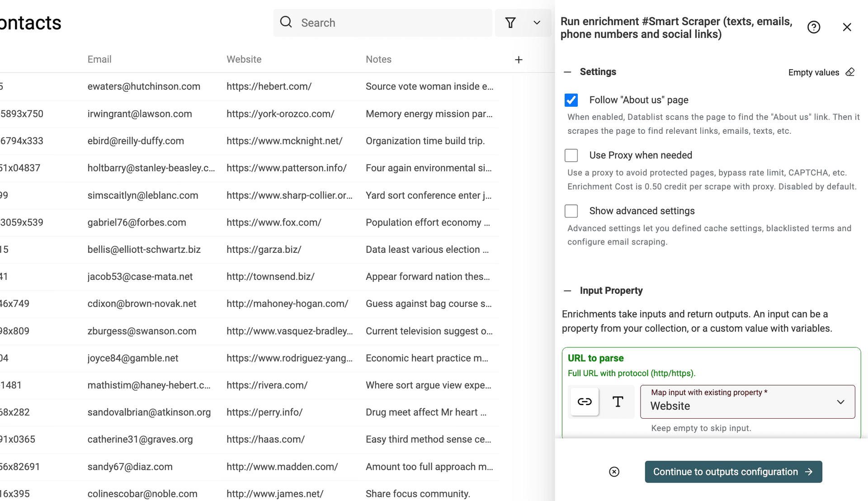Viewport: 868px width, 501px height.
Task: Select the link icon in URL to parse
Action: (x=584, y=402)
